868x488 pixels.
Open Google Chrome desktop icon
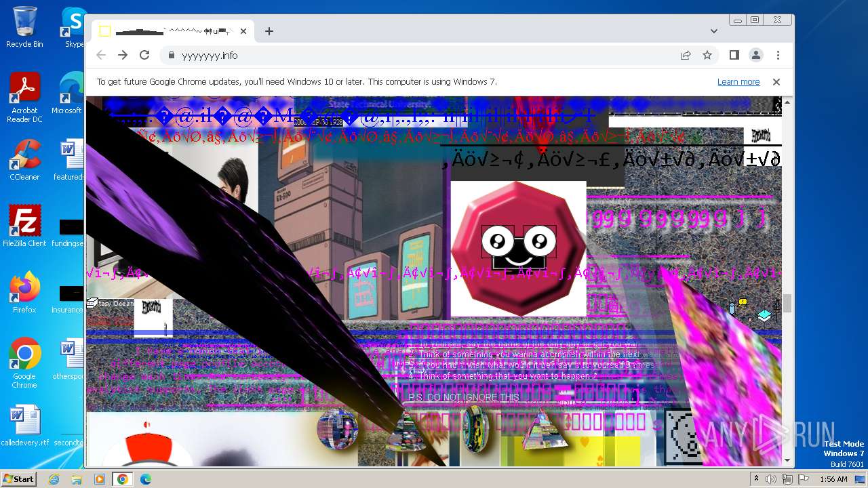point(24,363)
